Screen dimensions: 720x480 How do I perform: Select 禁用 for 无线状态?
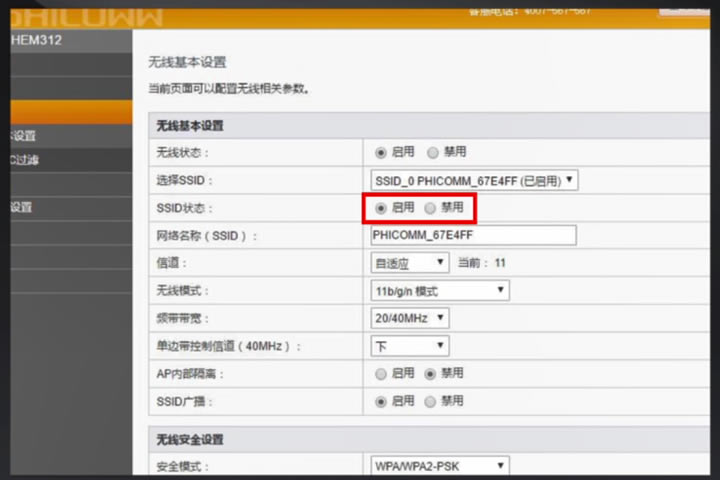coord(433,153)
